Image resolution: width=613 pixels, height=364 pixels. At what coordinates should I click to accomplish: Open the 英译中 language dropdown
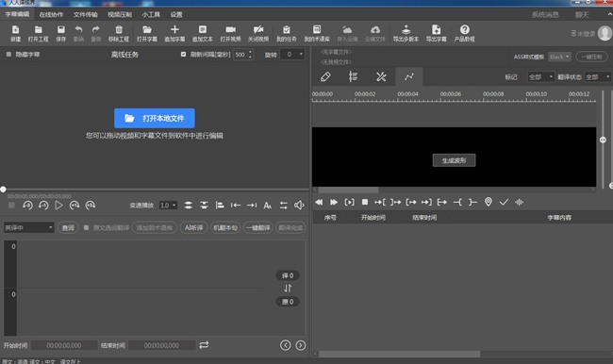[28, 227]
